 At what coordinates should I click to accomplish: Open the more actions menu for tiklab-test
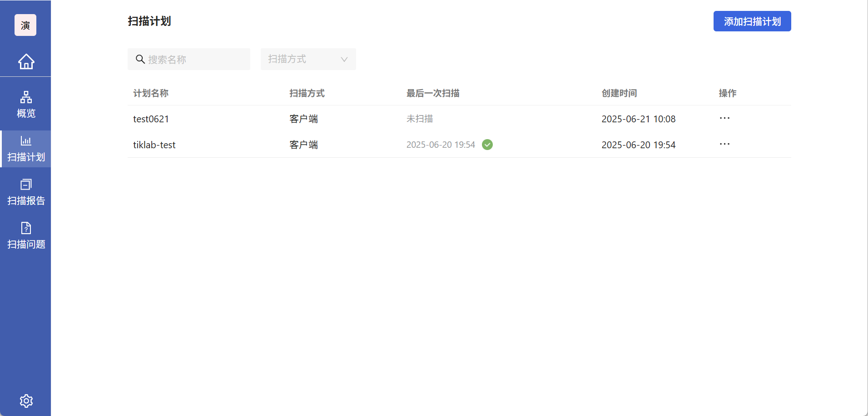724,144
